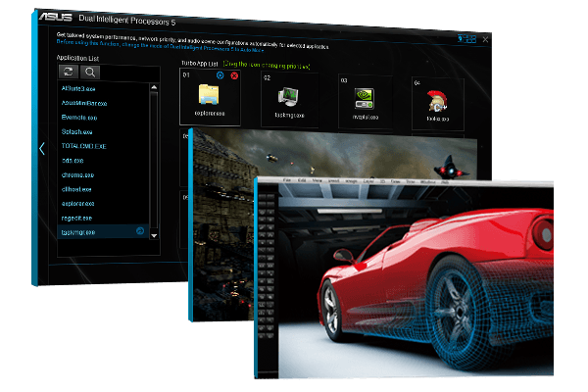
Task: Refresh the Application List
Action: [x=69, y=72]
